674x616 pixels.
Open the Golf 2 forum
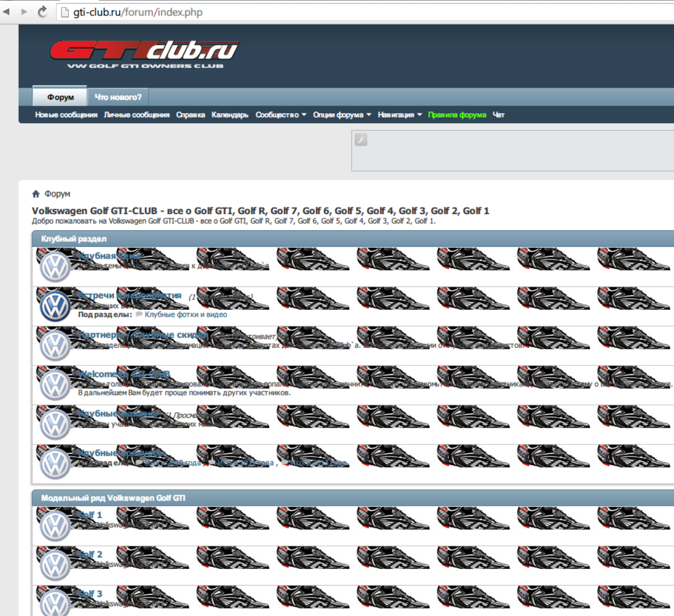pyautogui.click(x=90, y=555)
